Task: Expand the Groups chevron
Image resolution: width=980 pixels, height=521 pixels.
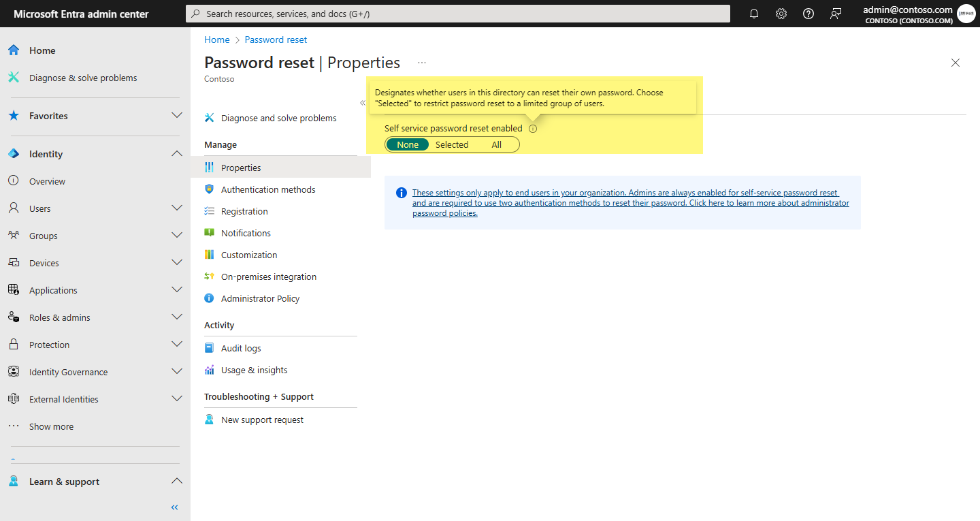Action: click(x=177, y=236)
